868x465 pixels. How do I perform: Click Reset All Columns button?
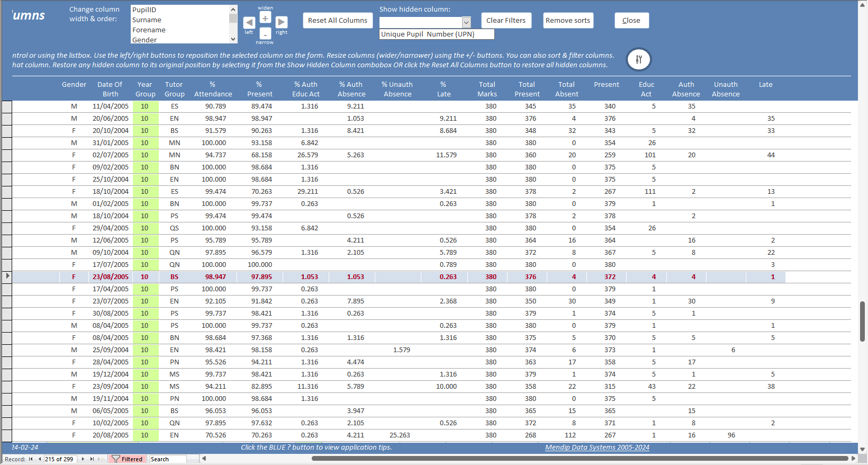(338, 21)
